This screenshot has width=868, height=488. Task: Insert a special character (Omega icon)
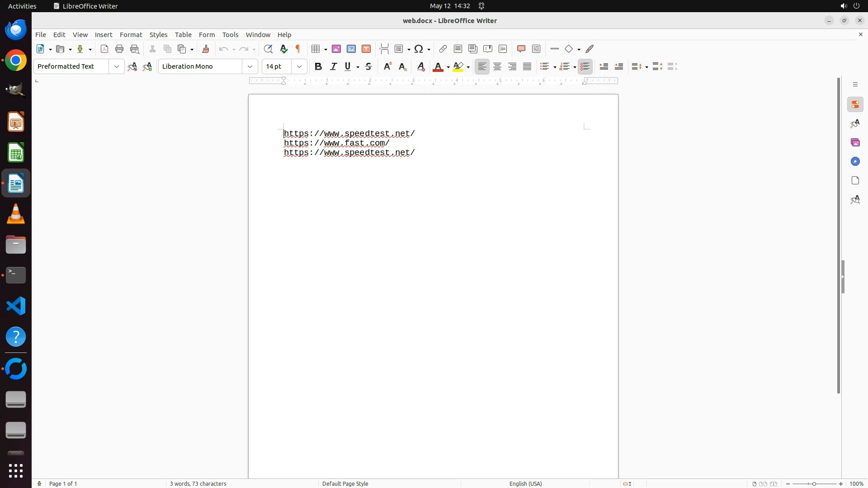pyautogui.click(x=419, y=49)
